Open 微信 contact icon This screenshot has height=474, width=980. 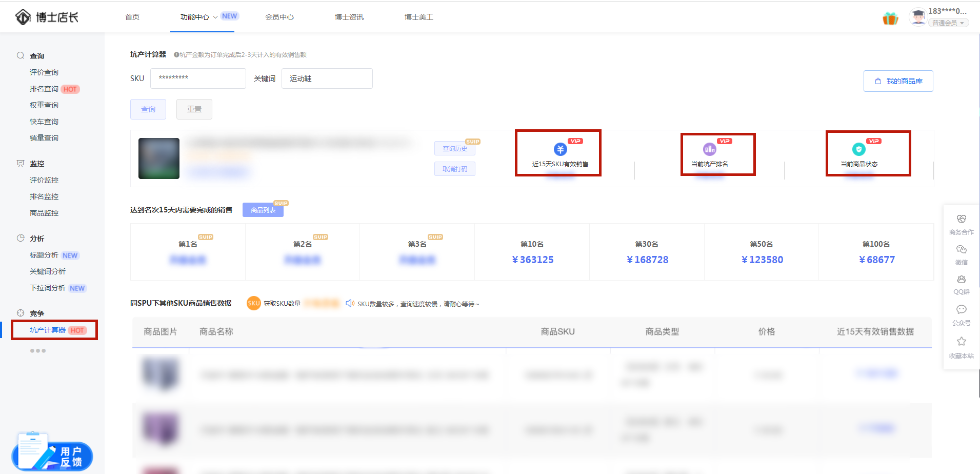pyautogui.click(x=962, y=249)
